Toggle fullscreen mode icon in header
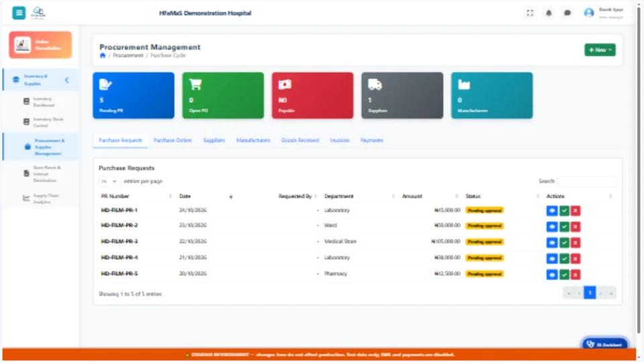 [530, 13]
